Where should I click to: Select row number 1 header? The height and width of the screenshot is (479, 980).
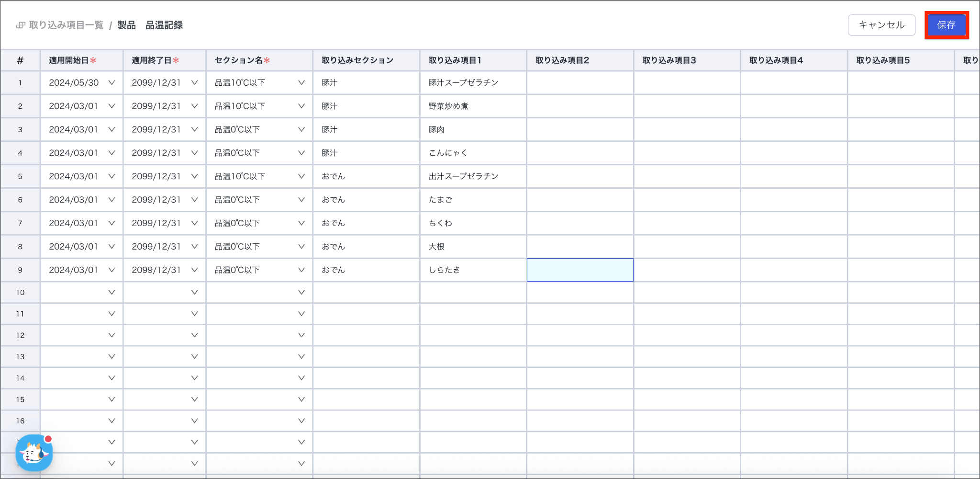20,83
